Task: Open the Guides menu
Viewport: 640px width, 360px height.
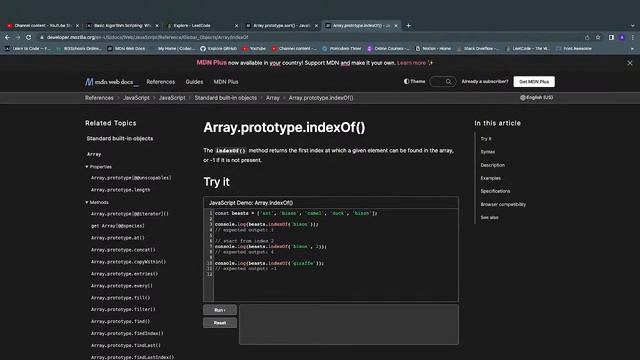Action: (194, 82)
